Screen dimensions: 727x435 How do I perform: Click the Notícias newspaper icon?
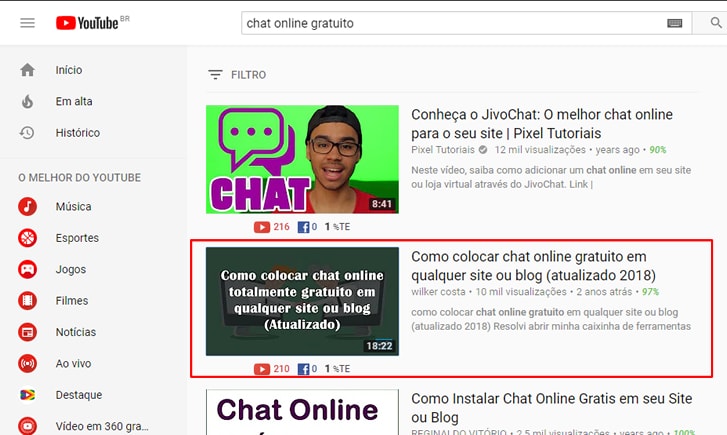click(27, 332)
